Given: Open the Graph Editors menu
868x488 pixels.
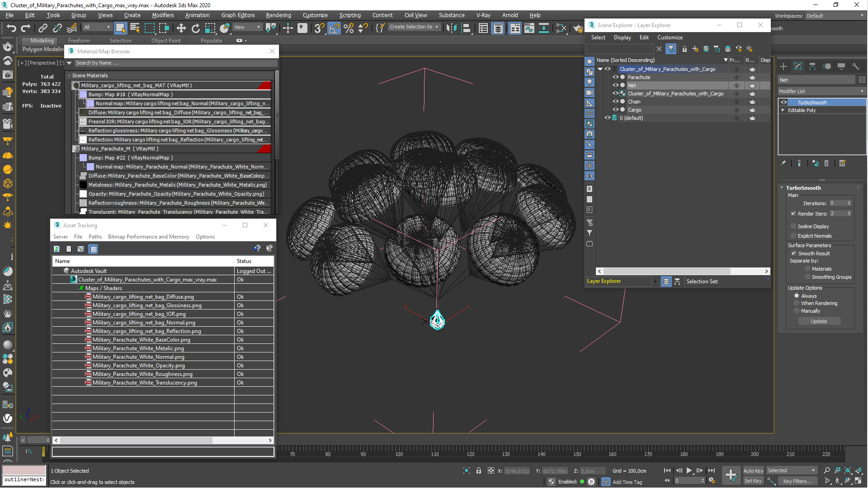Looking at the screenshot, I should (238, 15).
